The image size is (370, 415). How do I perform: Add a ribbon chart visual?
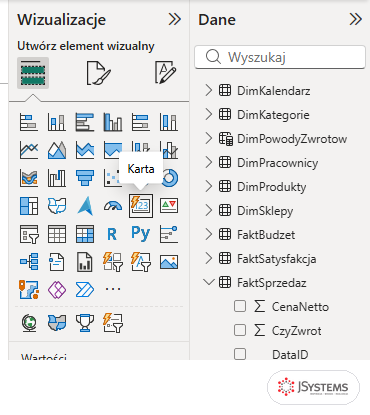coord(29,178)
